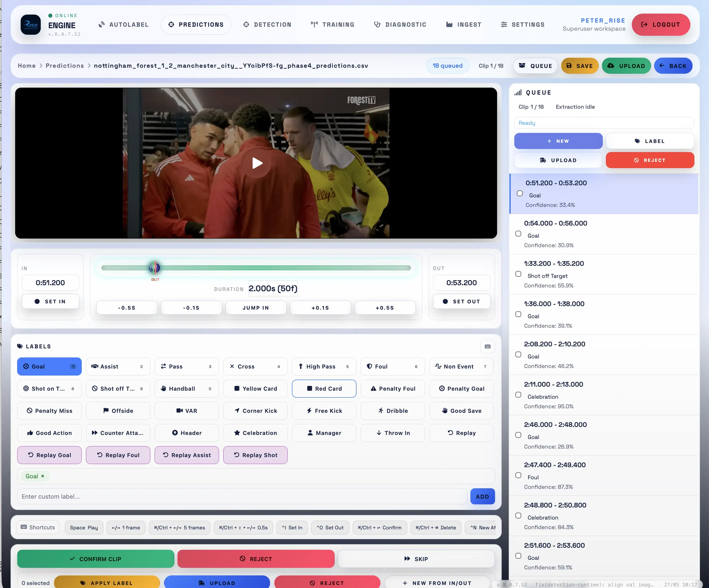Toggle checkbox for 2:11.000 Celebration clip
This screenshot has width=709, height=588.
[518, 395]
